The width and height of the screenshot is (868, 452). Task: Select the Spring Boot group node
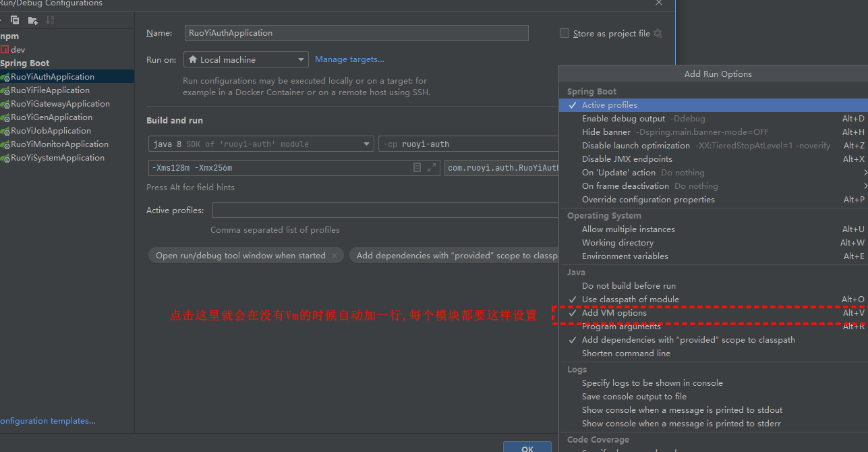click(x=67, y=63)
